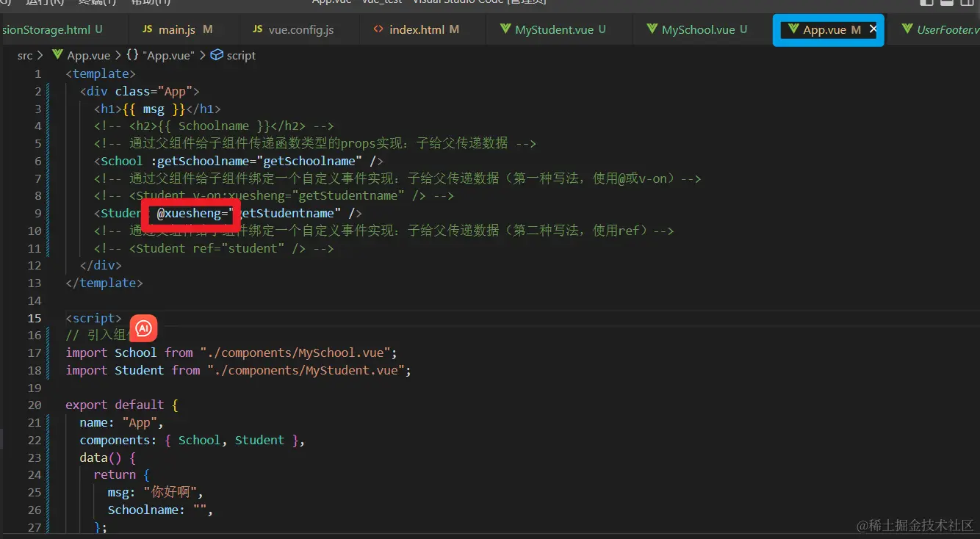Screen dimensions: 980x539
Task: Click the JS icon on vue.config.js tab
Action: pos(257,29)
